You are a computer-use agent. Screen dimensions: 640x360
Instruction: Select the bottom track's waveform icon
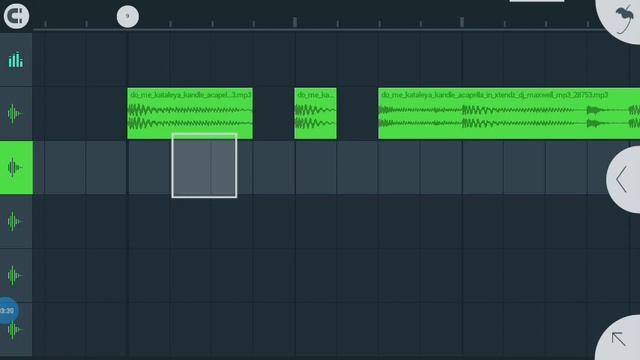pos(16,330)
